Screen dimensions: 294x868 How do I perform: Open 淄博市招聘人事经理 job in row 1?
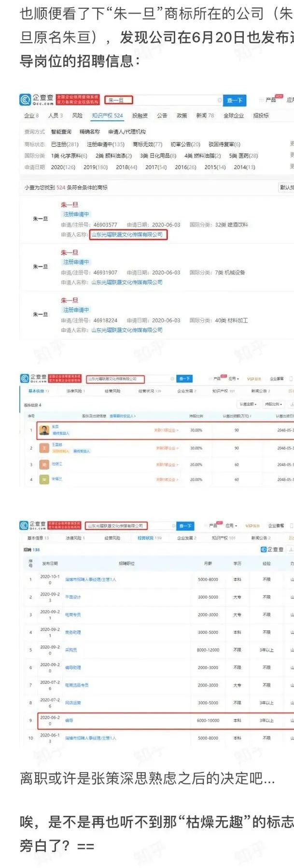[91, 579]
